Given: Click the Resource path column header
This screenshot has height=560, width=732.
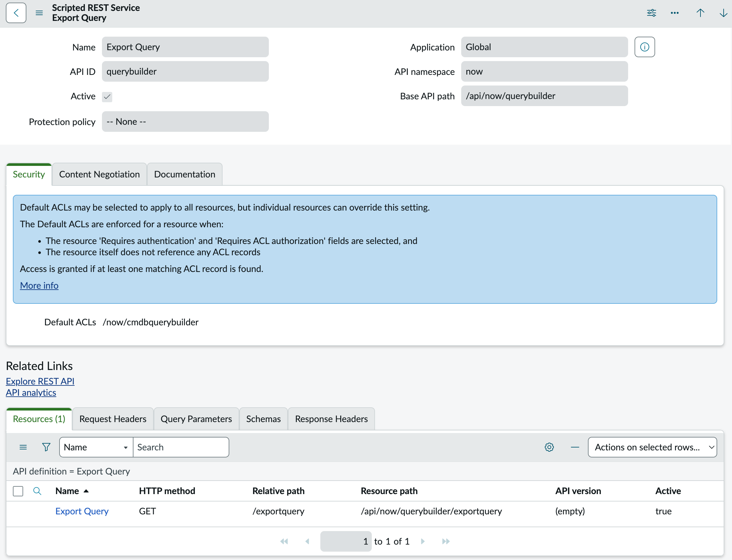Looking at the screenshot, I should click(389, 491).
